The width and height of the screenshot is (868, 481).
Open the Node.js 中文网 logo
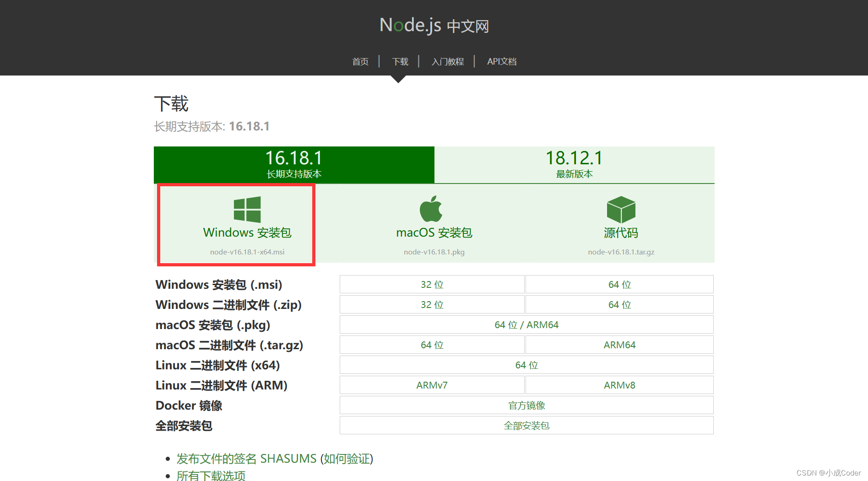point(434,26)
